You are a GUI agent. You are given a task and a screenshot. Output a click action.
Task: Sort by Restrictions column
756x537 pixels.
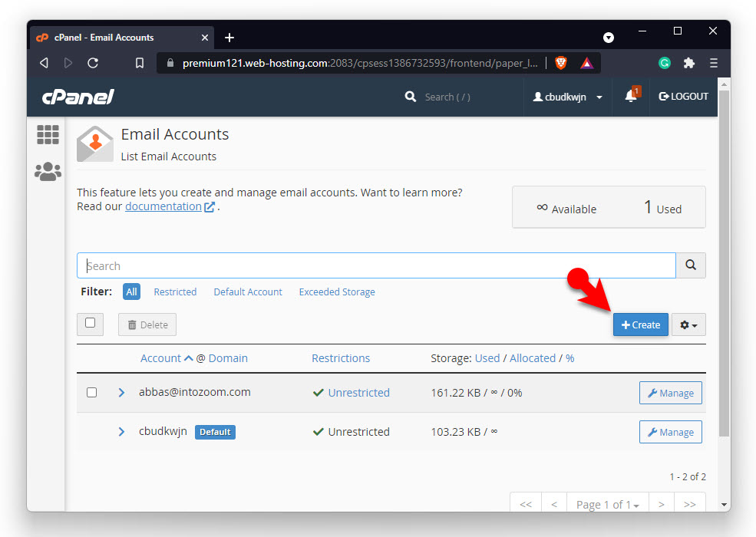341,358
